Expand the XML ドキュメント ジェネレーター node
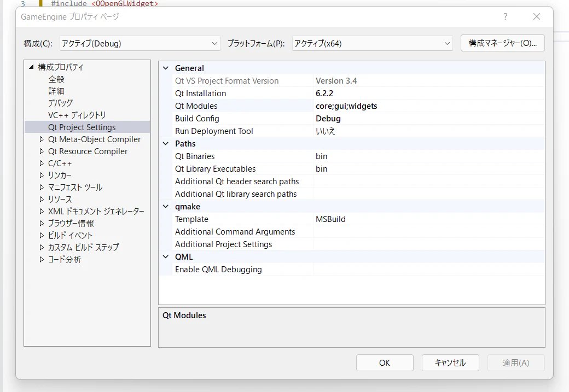Image resolution: width=569 pixels, height=392 pixels. click(x=42, y=211)
